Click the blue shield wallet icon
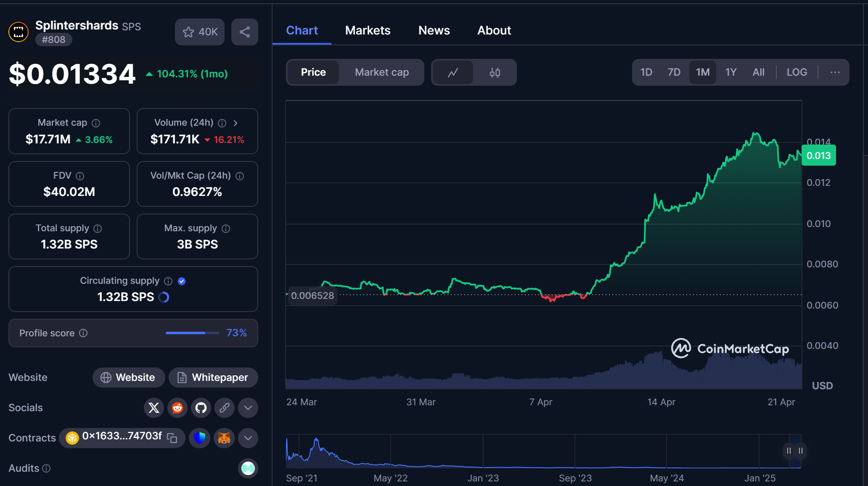The height and width of the screenshot is (486, 868). 199,438
